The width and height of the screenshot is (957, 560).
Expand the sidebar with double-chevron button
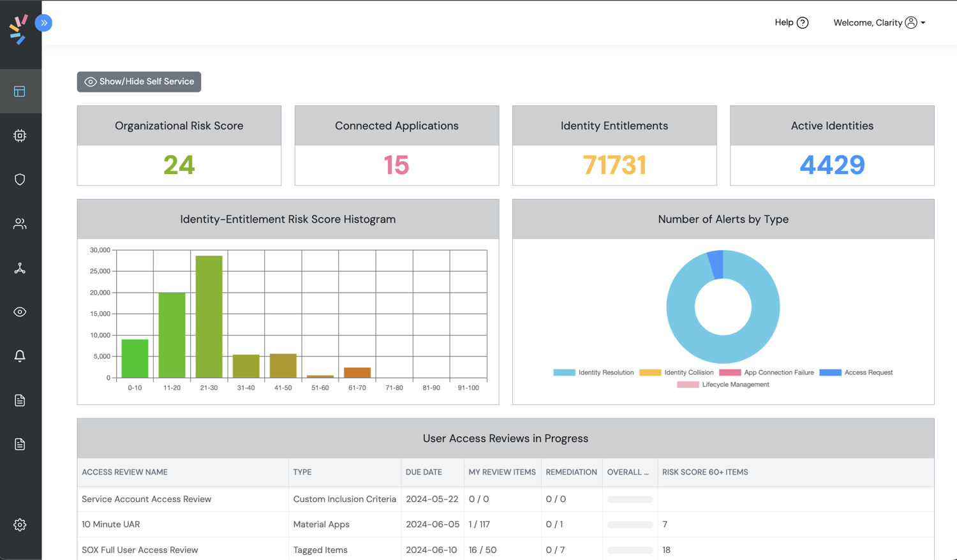coord(43,23)
